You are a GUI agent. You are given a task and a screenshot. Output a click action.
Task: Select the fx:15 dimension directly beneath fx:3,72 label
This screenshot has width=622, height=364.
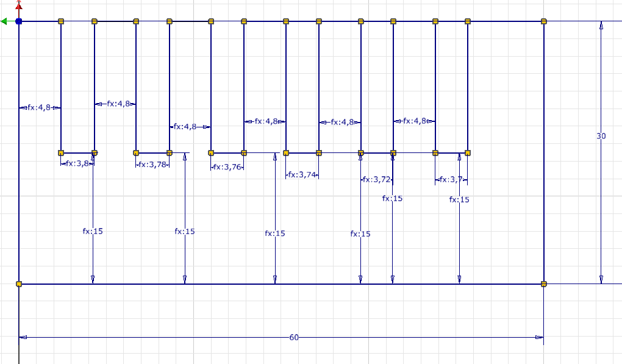[392, 198]
